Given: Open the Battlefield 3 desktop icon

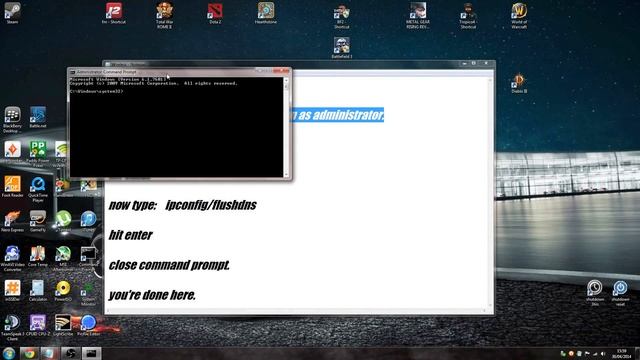Looking at the screenshot, I should (x=342, y=48).
